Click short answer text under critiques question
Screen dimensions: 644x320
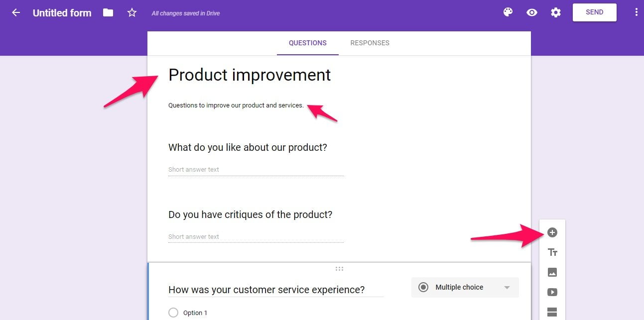click(256, 237)
